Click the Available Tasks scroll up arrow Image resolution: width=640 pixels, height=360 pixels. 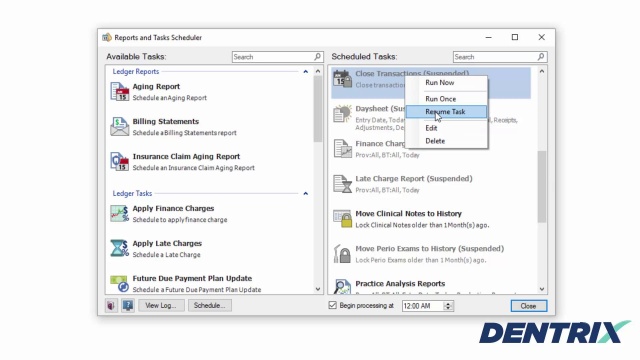tap(318, 71)
